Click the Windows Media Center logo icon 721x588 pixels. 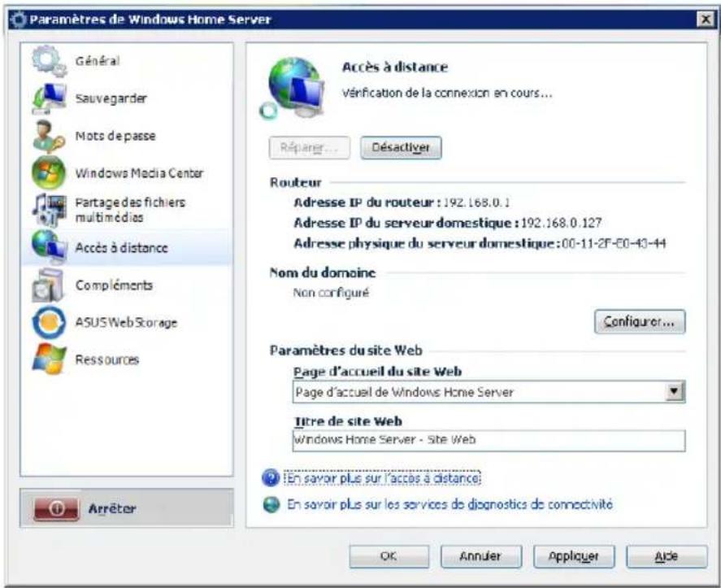(49, 173)
